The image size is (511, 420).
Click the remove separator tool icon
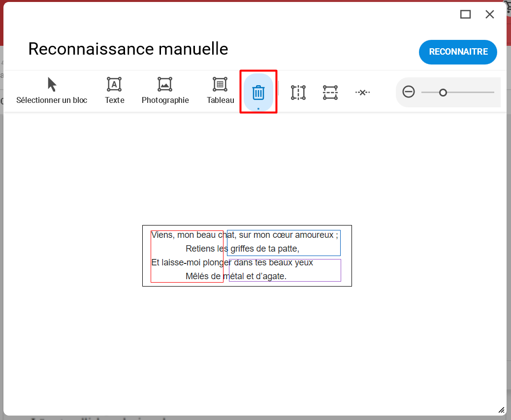[x=362, y=93]
